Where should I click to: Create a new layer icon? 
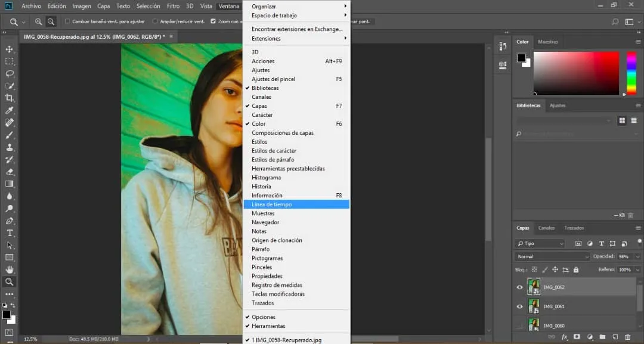(615, 337)
